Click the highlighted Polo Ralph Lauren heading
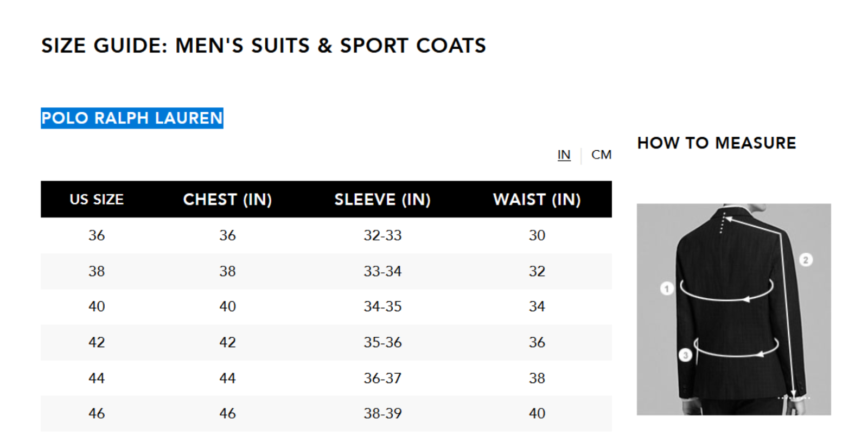Image resolution: width=868 pixels, height=442 pixels. (132, 118)
